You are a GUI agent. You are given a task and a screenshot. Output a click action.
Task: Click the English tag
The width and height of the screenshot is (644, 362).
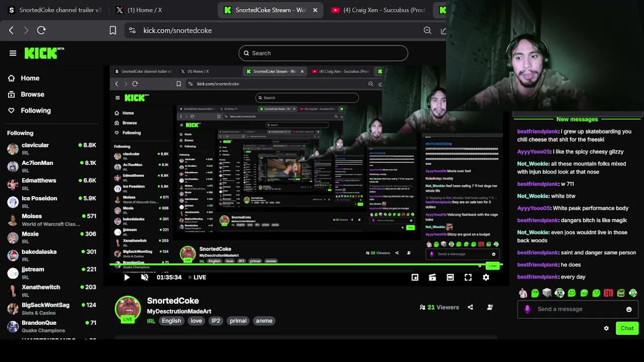171,321
